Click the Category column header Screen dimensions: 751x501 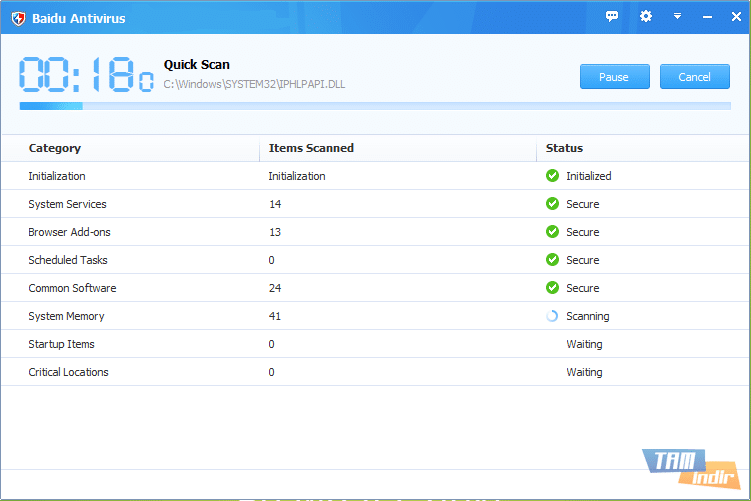click(55, 148)
